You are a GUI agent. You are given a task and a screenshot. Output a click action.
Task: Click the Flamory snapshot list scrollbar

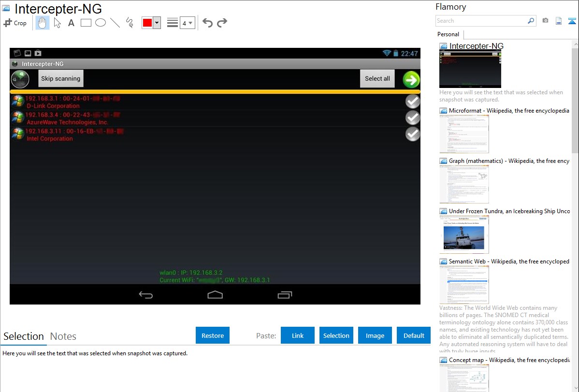(x=575, y=100)
